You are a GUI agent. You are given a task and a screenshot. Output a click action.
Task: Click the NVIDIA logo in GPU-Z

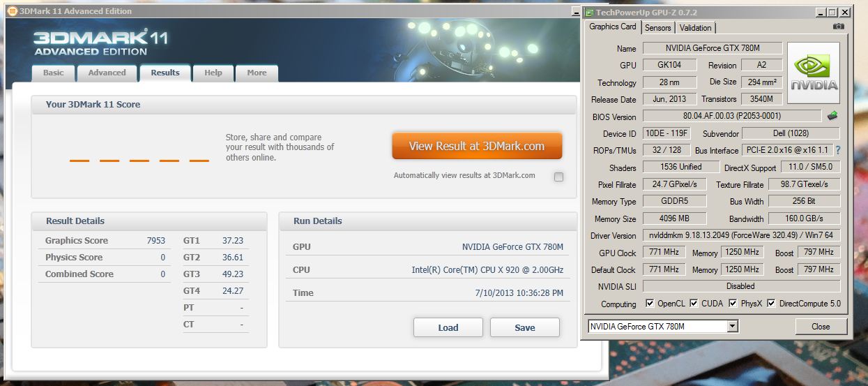pos(814,75)
